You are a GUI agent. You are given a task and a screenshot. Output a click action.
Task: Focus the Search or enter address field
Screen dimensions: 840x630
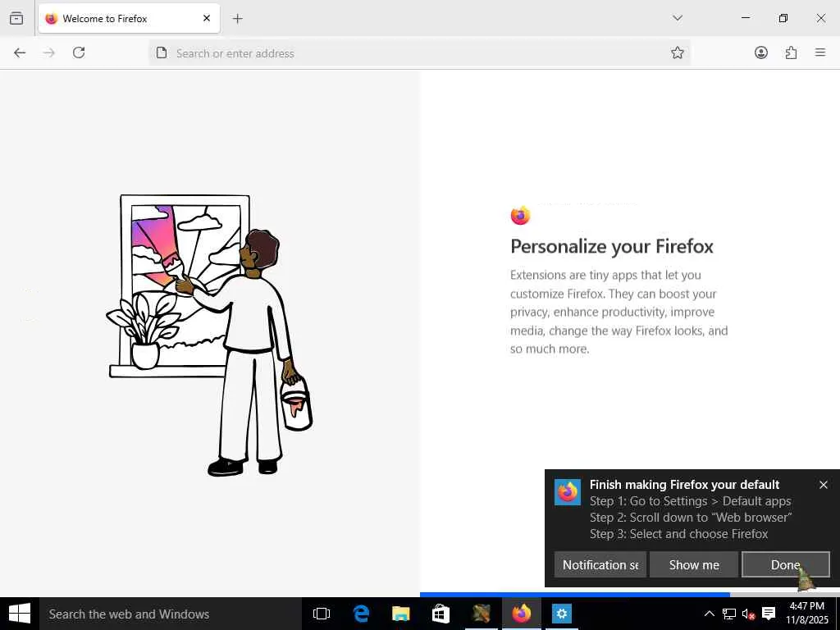[419, 53]
